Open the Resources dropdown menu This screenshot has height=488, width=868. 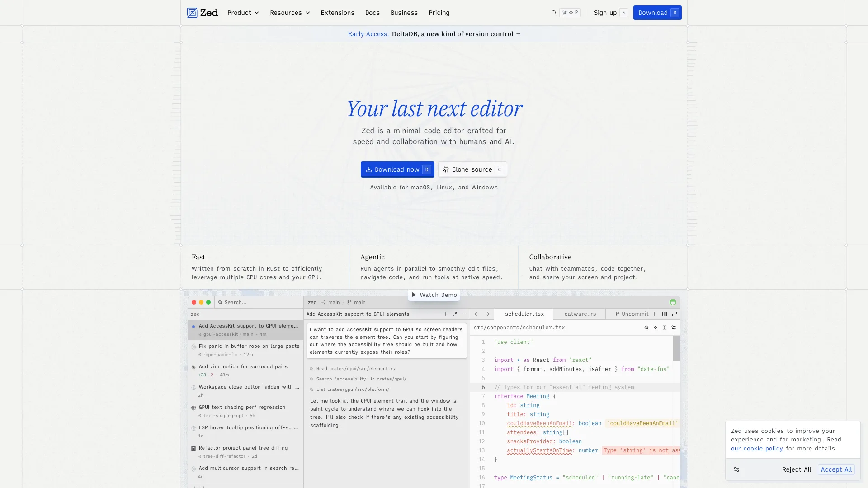(290, 13)
